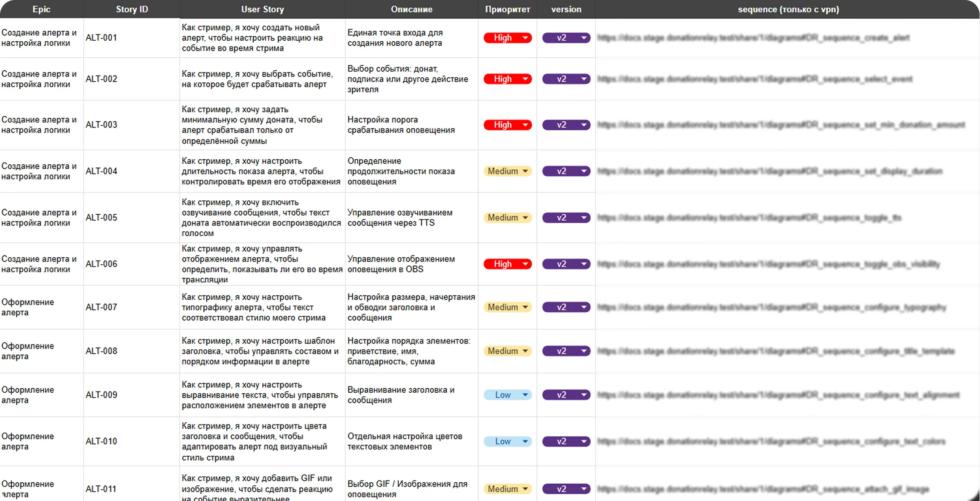
Task: Open the sequence link for ALT-006
Action: click(769, 264)
